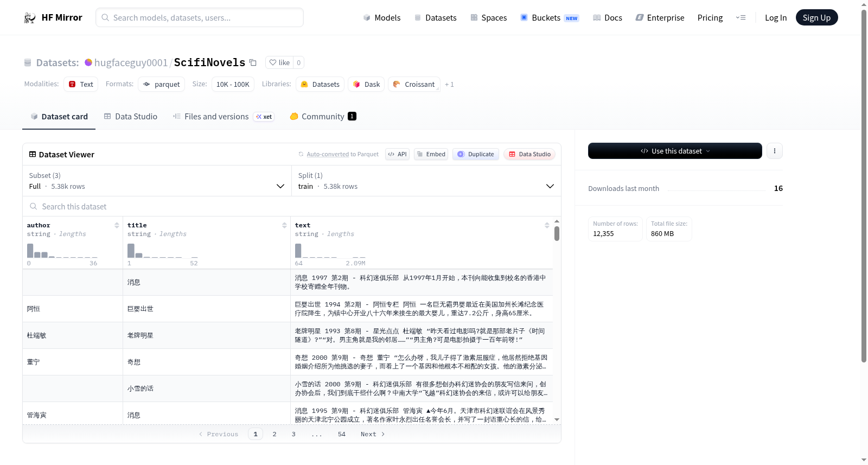The image size is (868, 465).
Task: Click the Embed button
Action: (x=431, y=154)
